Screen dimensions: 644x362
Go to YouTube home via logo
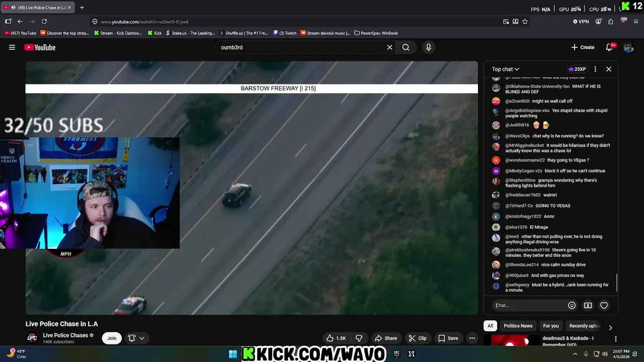pyautogui.click(x=40, y=47)
